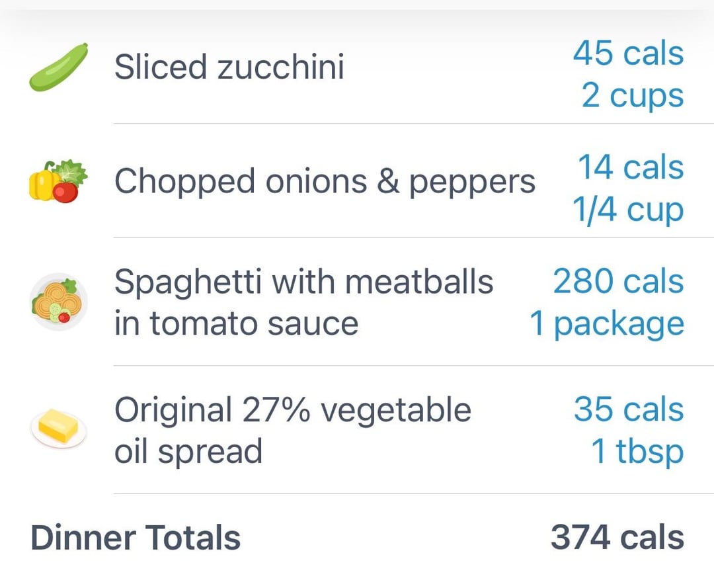Edit the 14 cals value
The height and width of the screenshot is (588, 714).
(630, 167)
